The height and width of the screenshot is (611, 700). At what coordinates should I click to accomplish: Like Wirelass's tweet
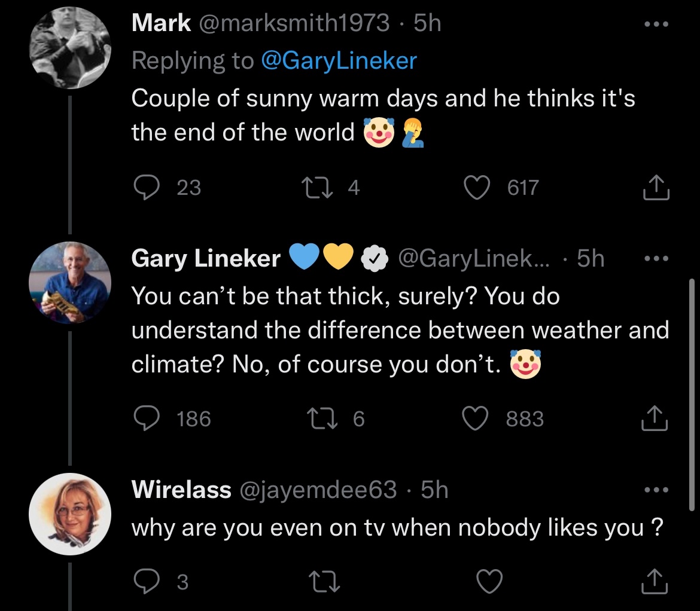coord(489,581)
